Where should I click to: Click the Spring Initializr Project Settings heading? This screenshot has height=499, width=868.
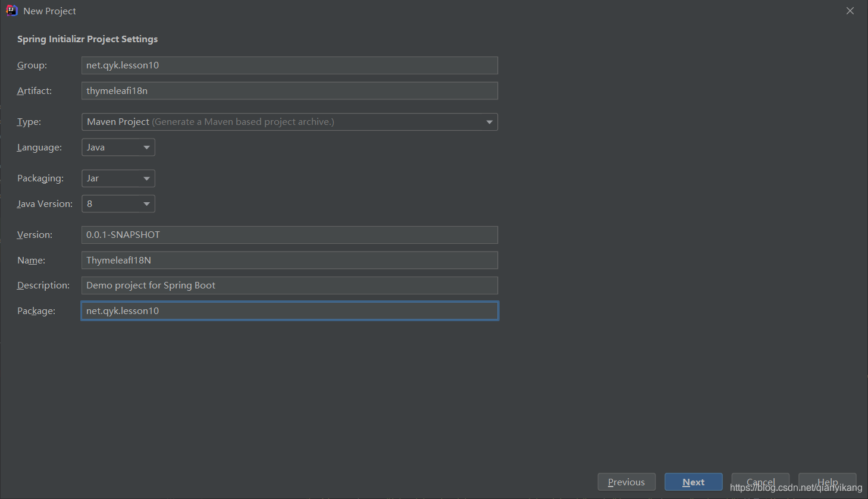click(x=87, y=39)
